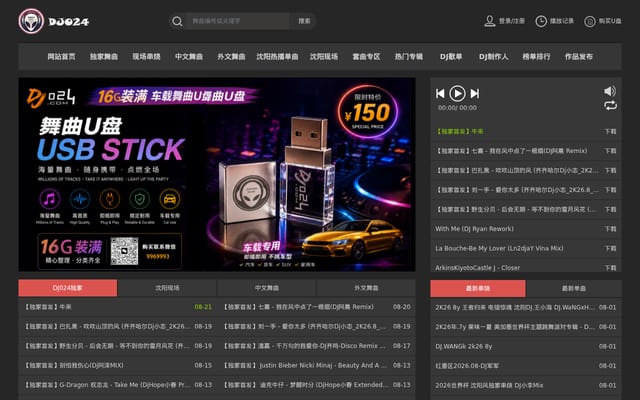Click the QR code in the banner
This screenshot has height=400, width=640.
[x=124, y=251]
